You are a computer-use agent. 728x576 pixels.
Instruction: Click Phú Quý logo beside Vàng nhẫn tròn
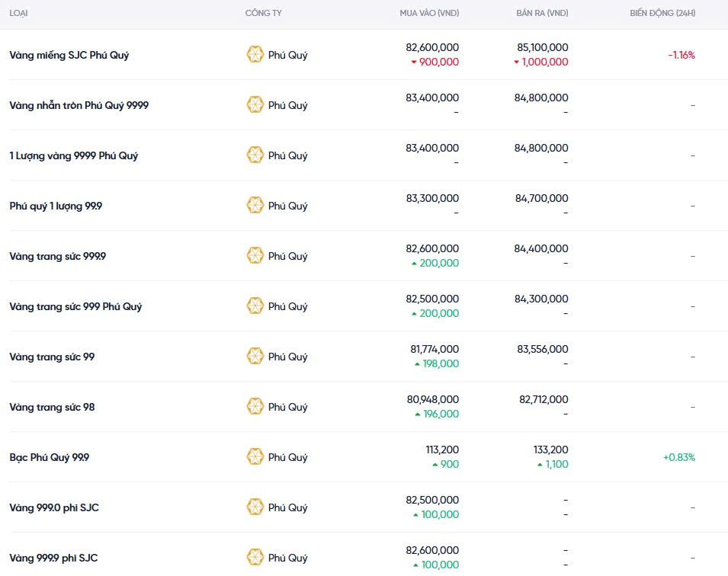point(255,105)
